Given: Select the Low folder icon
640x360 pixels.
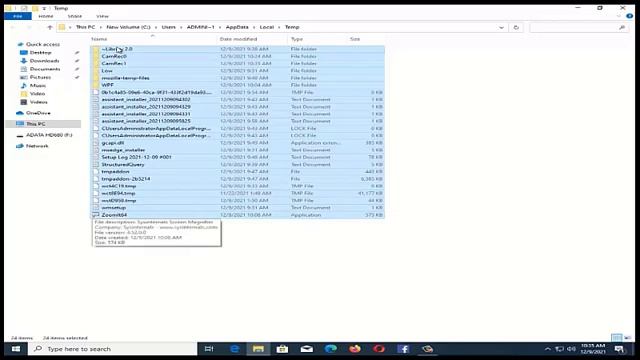Looking at the screenshot, I should click(96, 71).
